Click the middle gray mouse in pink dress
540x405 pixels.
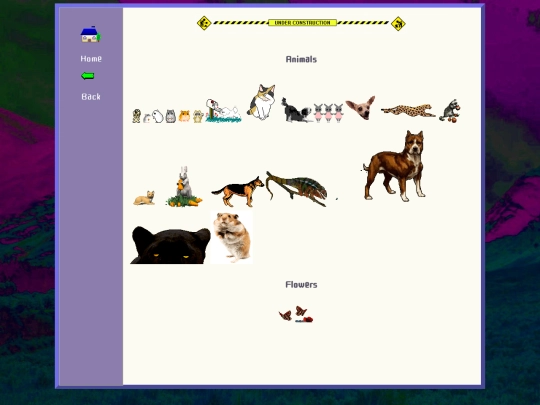pyautogui.click(x=329, y=113)
